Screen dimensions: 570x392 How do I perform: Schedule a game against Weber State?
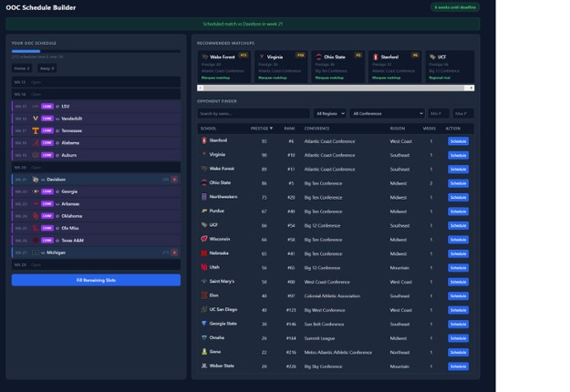pyautogui.click(x=458, y=366)
